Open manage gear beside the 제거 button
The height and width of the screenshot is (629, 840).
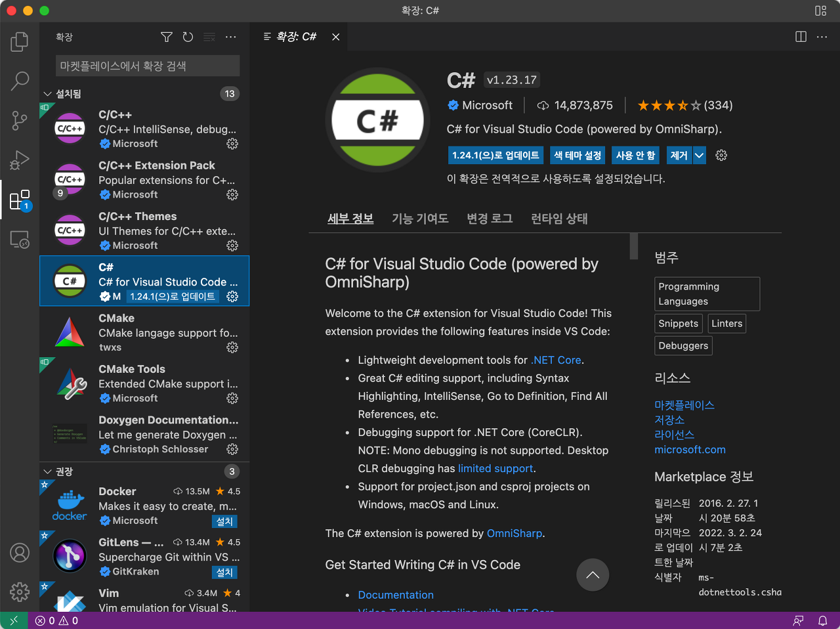tap(721, 156)
